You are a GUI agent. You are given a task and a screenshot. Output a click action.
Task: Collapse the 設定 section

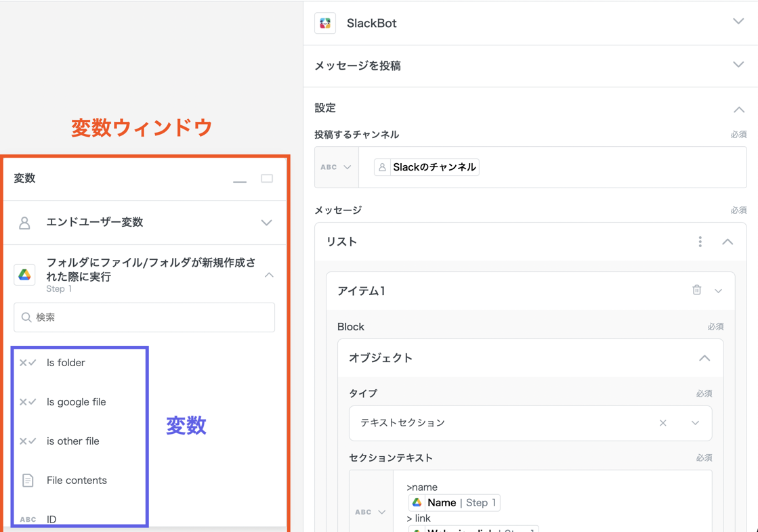[x=738, y=109]
